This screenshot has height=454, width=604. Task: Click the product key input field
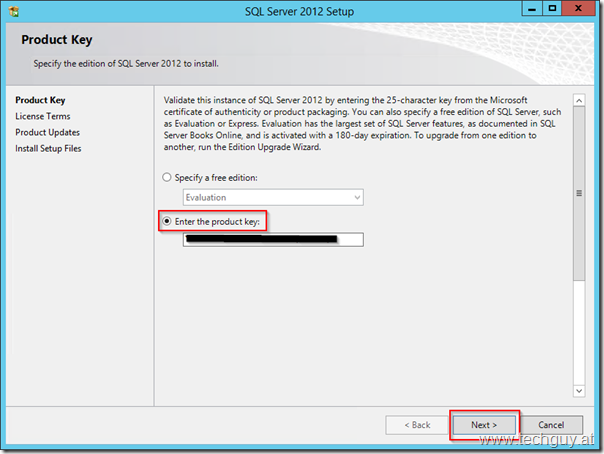(273, 240)
